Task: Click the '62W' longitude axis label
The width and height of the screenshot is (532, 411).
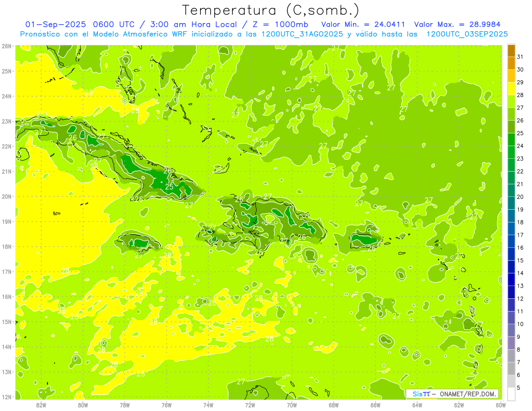Action: coord(459,405)
